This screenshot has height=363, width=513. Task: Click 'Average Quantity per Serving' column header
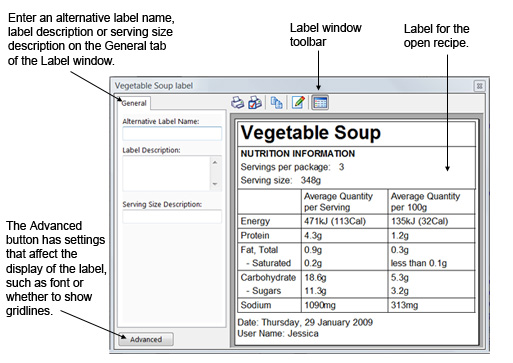[x=338, y=202]
